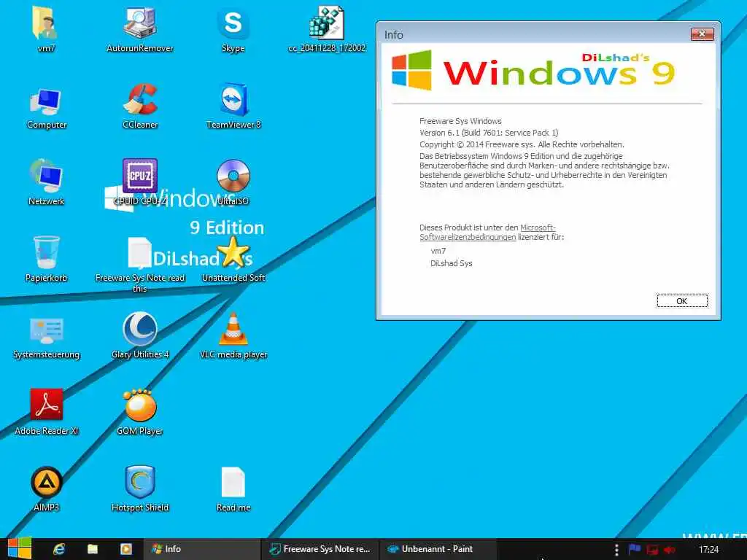The width and height of the screenshot is (747, 560).
Task: Show hidden tray icons dots
Action: pos(616,550)
